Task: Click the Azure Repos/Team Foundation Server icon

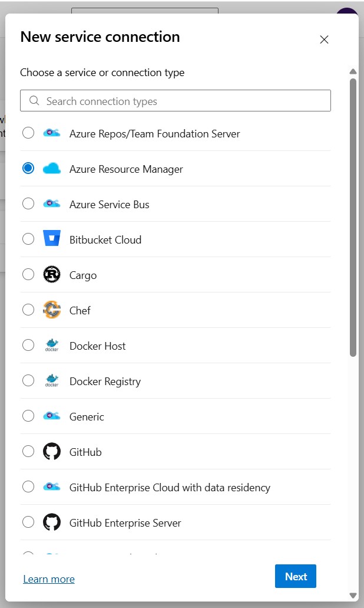Action: (x=52, y=133)
